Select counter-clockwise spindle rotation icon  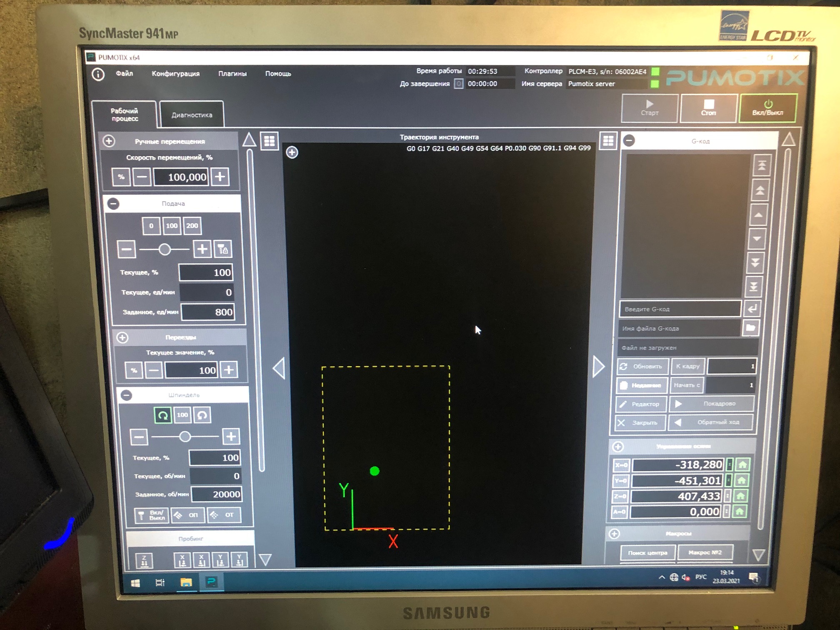(202, 415)
